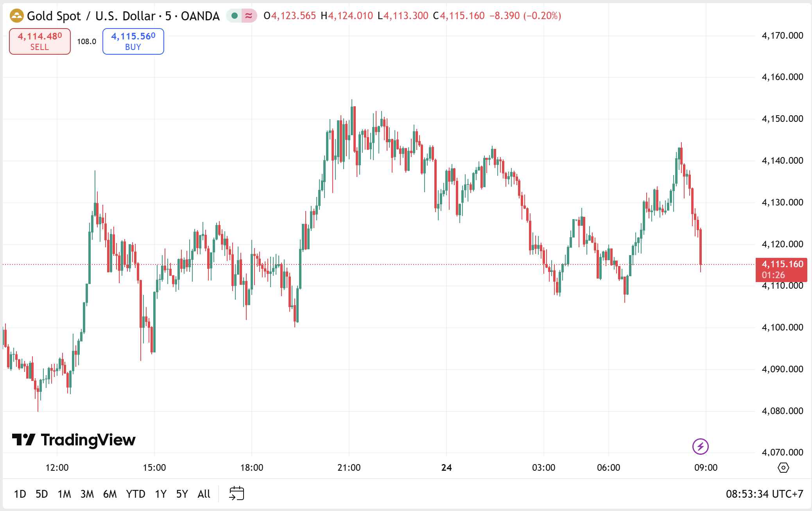Viewport: 812px width, 511px height.
Task: Choose the YTD range option
Action: [136, 494]
